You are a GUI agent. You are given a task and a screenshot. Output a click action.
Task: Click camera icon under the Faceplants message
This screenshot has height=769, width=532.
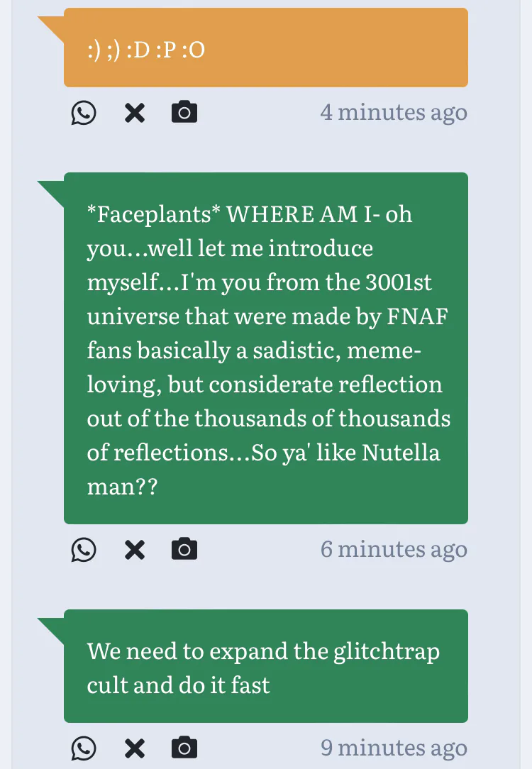(x=184, y=550)
